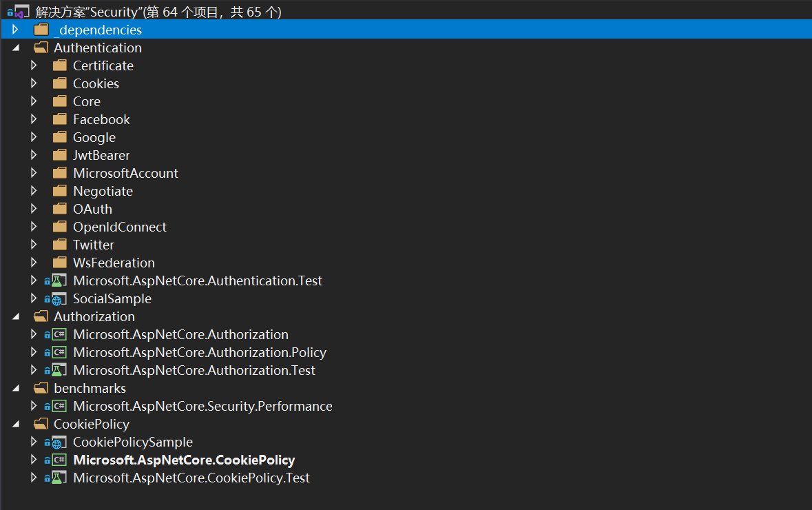Select the SocialSample project label
The image size is (812, 510).
click(x=112, y=299)
